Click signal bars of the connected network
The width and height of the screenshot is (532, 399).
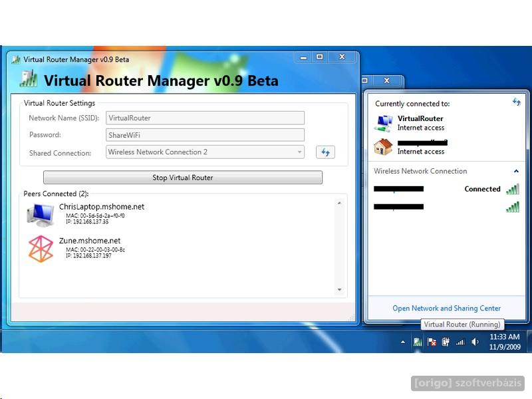512,189
